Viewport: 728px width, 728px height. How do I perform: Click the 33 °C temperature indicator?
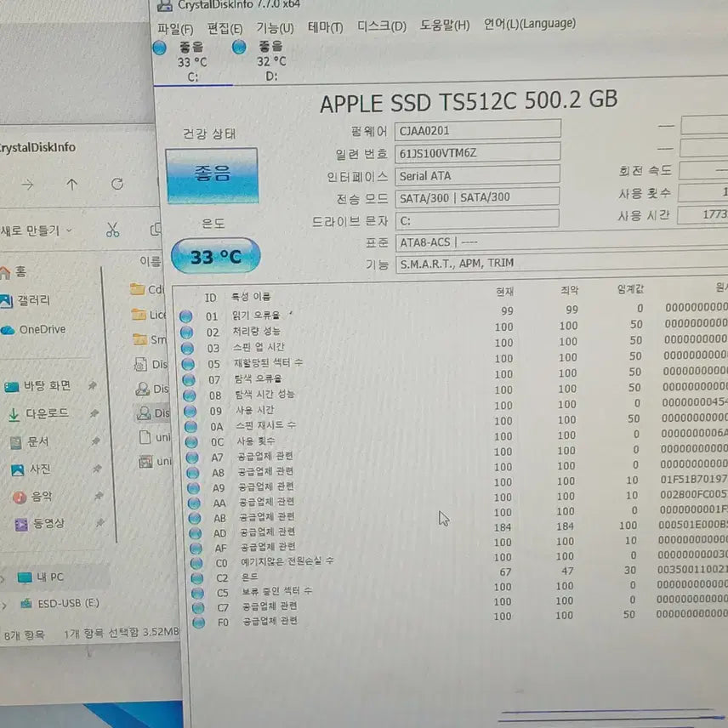coord(215,256)
